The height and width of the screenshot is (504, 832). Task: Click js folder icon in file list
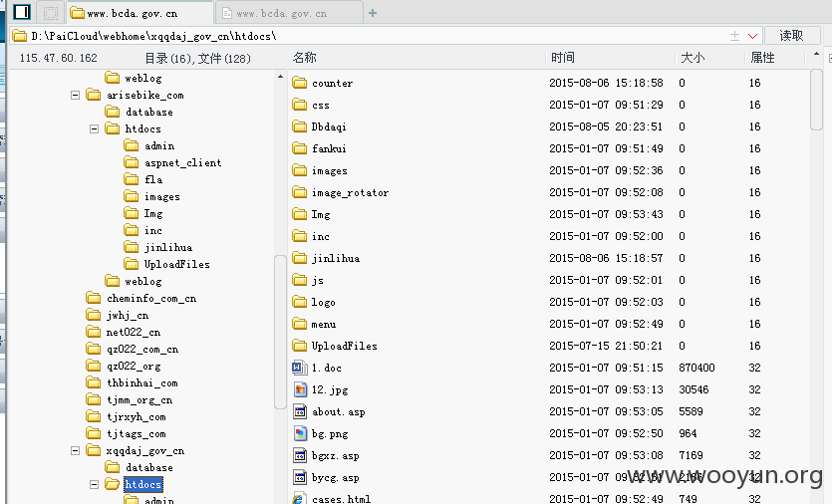click(300, 280)
